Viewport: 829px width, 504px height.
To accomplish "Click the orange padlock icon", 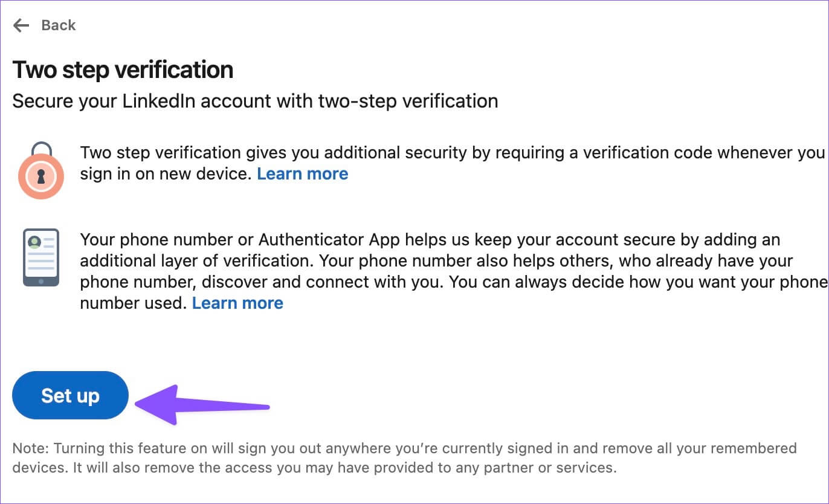I will tap(41, 170).
